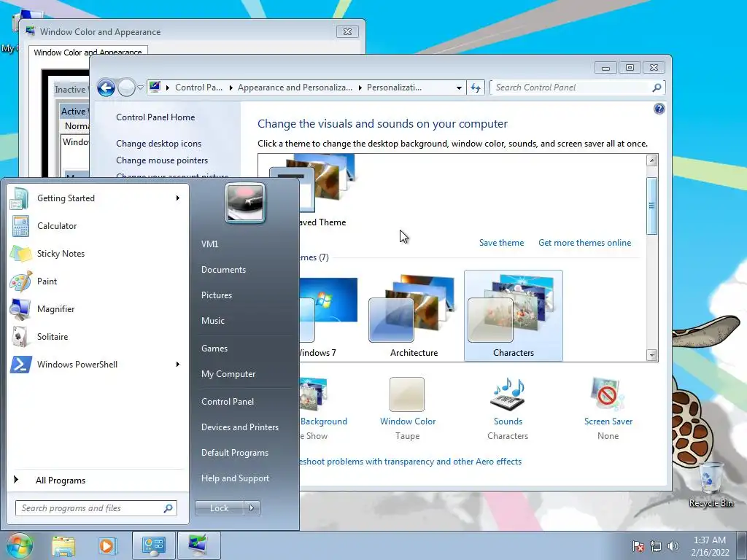Click Change desktop icons link
The height and width of the screenshot is (560, 747).
coord(158,144)
